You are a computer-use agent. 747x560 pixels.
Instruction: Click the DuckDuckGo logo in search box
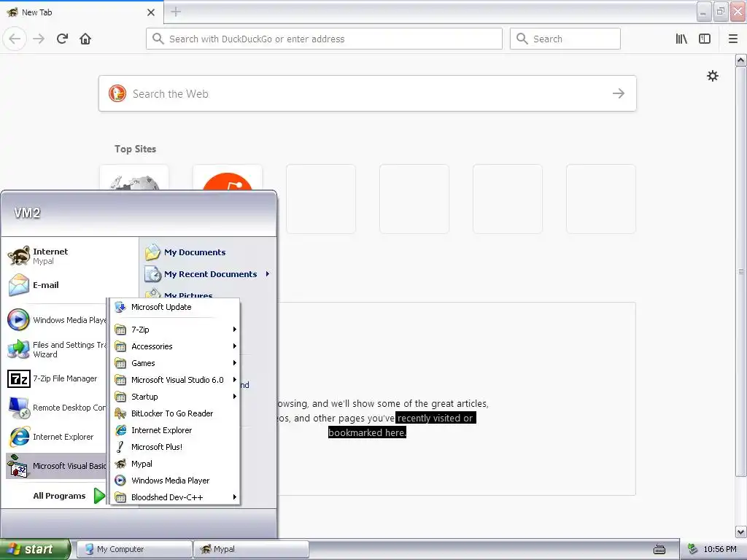tap(117, 93)
